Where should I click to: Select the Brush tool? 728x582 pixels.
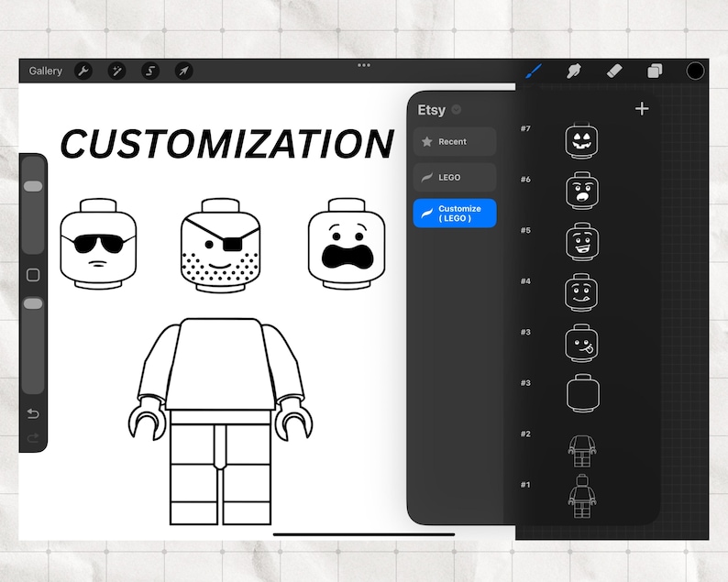533,71
